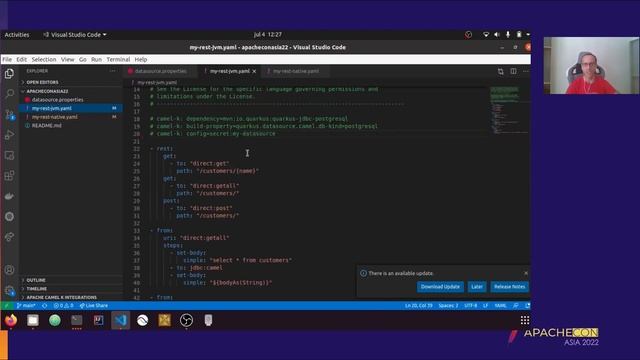Open the errors and warnings count

coord(63,306)
